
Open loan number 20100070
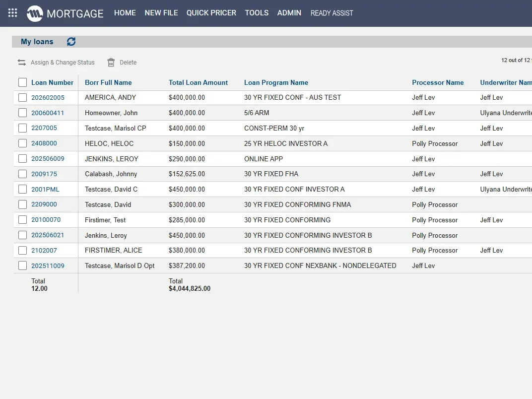46,219
